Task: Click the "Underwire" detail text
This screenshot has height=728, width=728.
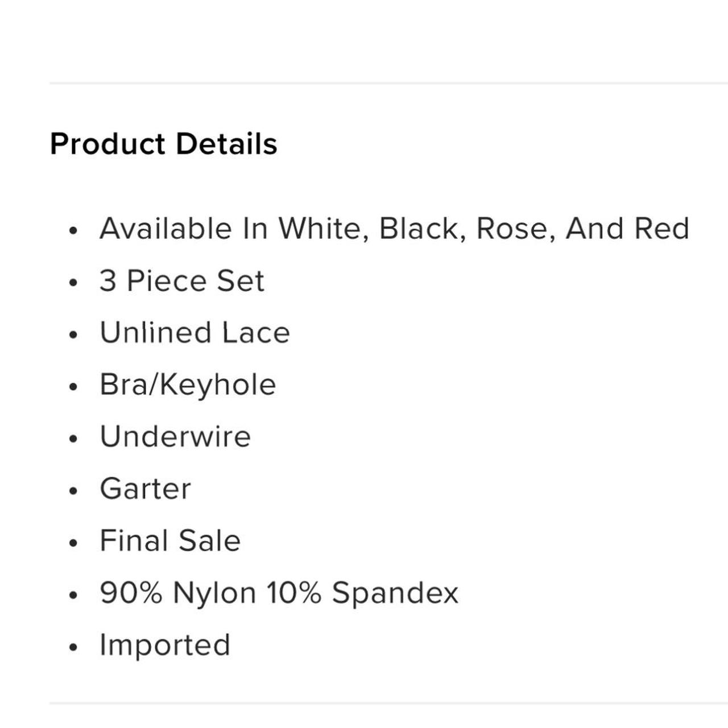Action: [x=175, y=437]
